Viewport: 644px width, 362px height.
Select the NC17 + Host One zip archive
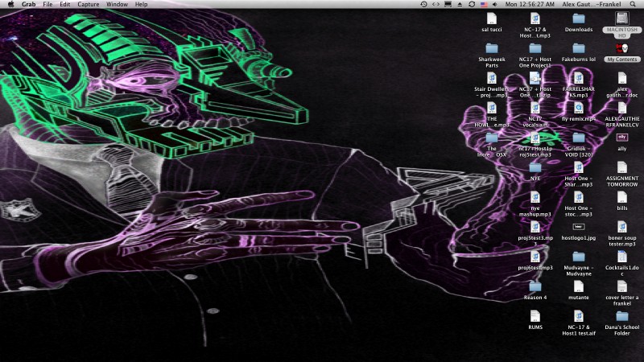click(535, 78)
